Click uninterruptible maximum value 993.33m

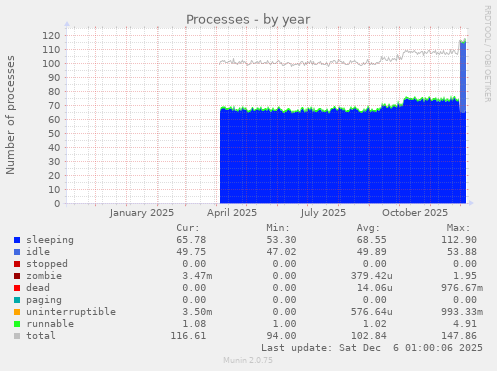462,312
